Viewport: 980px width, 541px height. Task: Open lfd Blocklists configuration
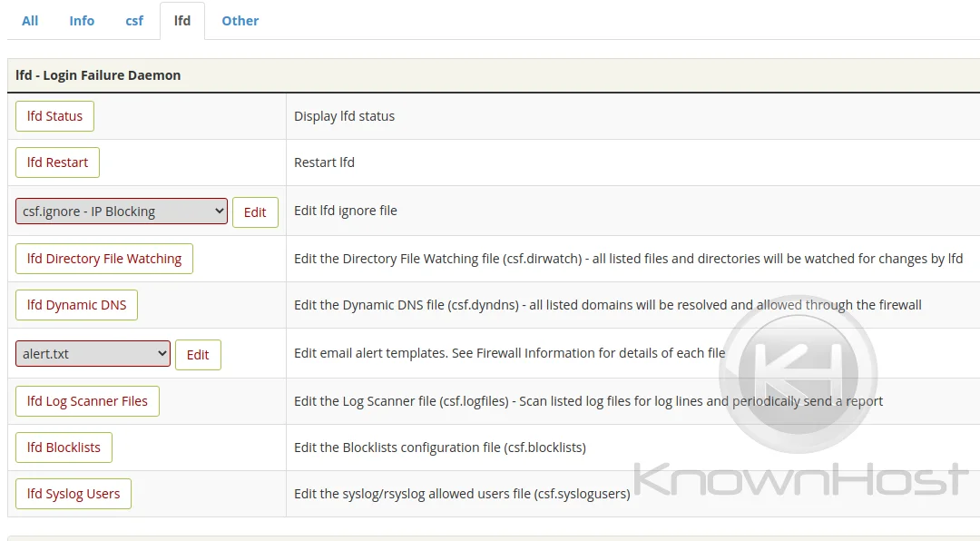pyautogui.click(x=64, y=448)
